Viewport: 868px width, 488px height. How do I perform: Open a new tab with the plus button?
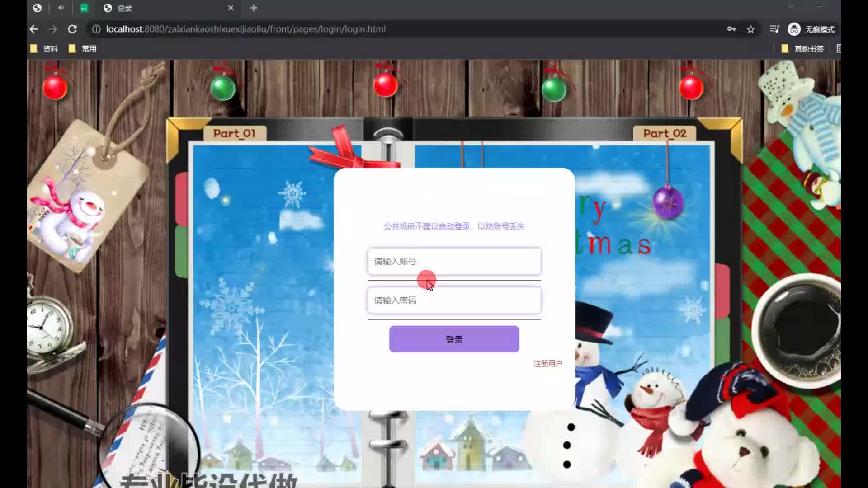point(254,8)
